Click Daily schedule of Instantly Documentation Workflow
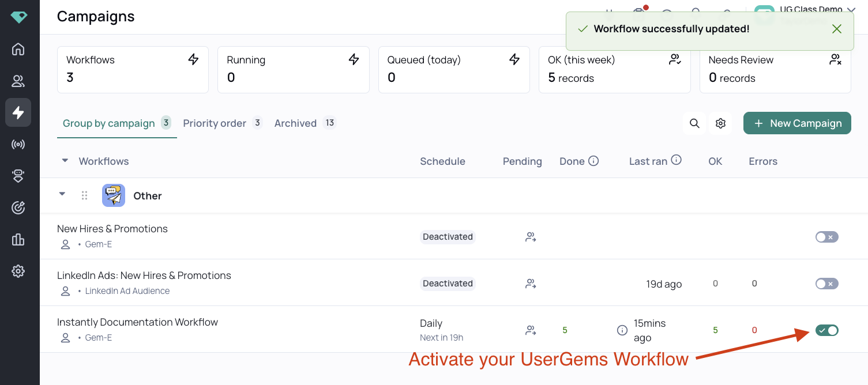This screenshot has height=385, width=868. (x=431, y=323)
